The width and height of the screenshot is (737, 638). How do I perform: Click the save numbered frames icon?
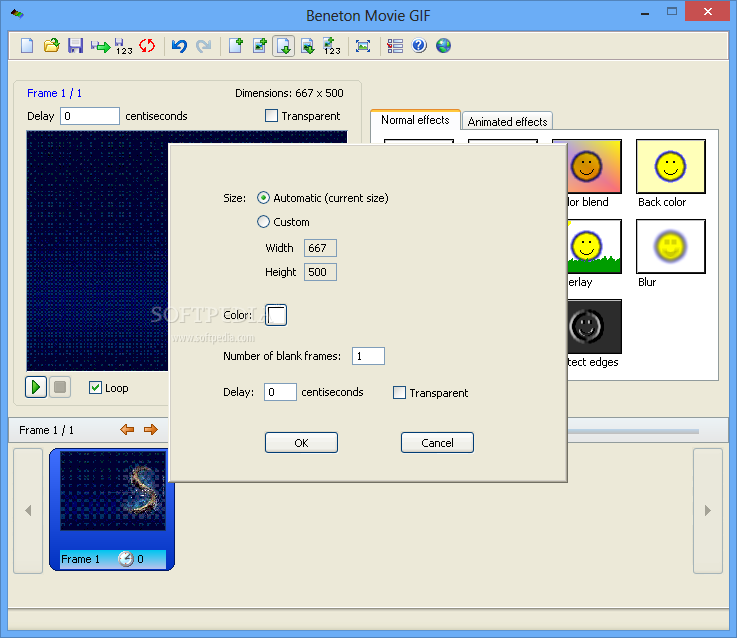click(124, 46)
